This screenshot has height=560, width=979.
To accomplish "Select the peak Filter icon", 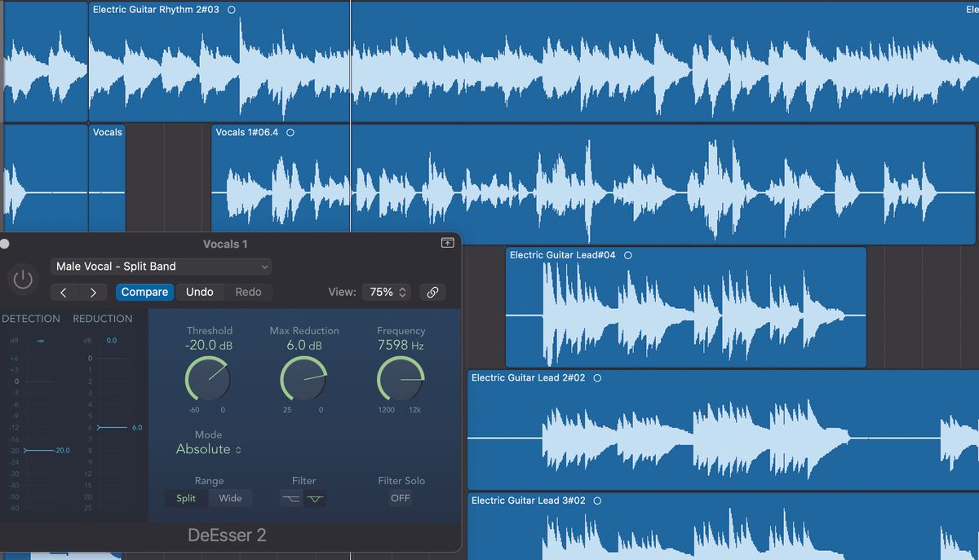I will [315, 499].
